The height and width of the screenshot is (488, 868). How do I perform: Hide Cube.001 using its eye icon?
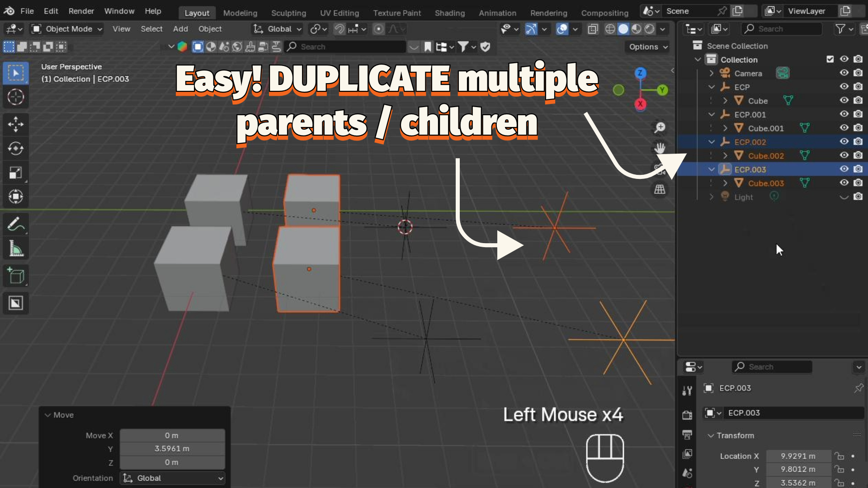pos(844,128)
